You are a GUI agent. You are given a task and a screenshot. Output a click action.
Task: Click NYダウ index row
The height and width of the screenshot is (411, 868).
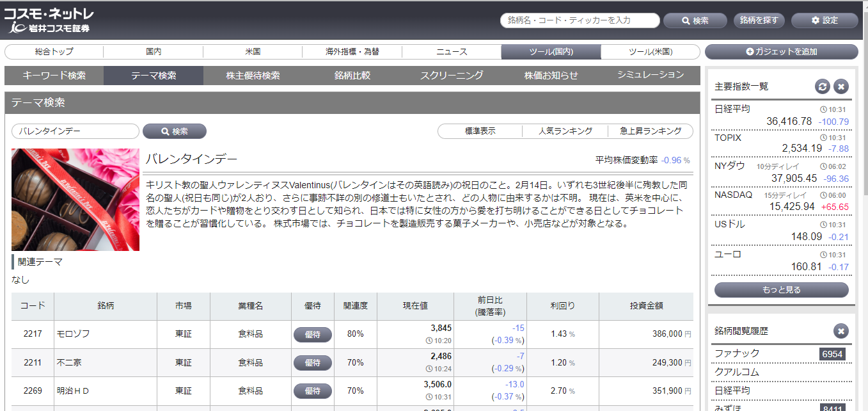click(x=782, y=172)
